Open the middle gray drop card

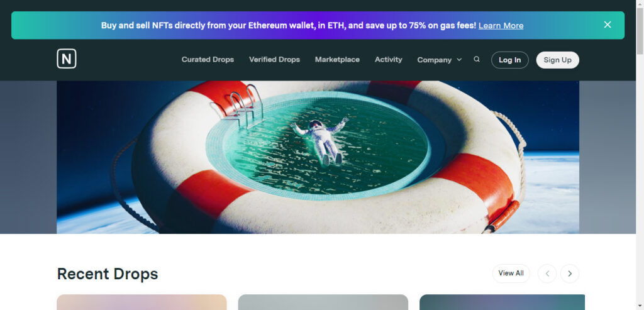(x=323, y=302)
